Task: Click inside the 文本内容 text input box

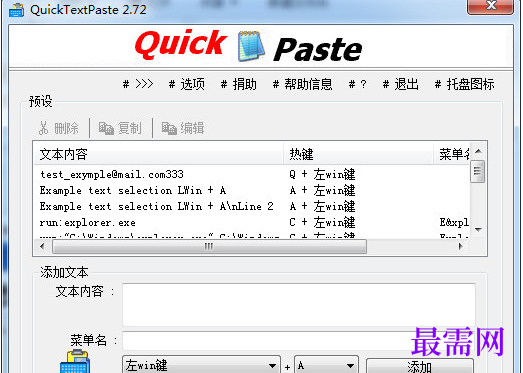Action: [x=299, y=305]
